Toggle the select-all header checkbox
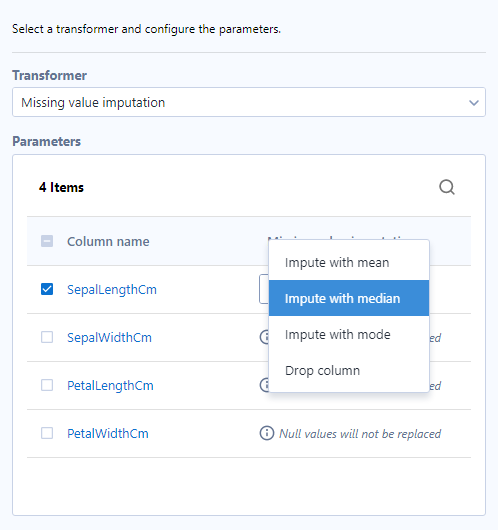 click(47, 241)
